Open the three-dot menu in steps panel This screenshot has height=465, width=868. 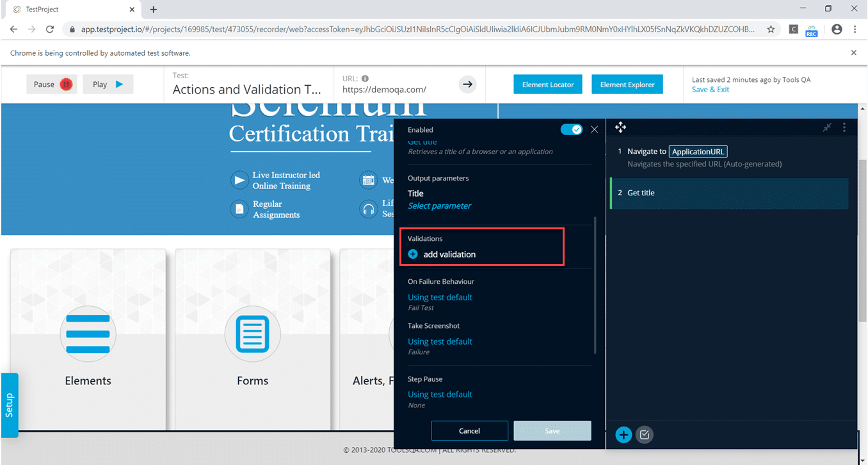[x=844, y=127]
